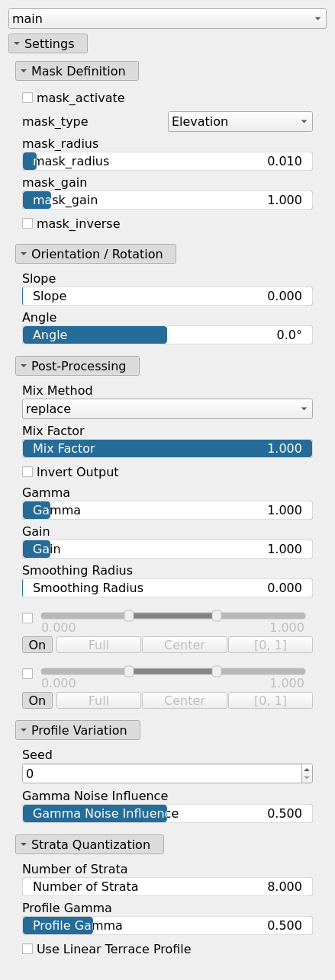Screen dimensions: 335x980
Task: Enable Use Linear Terrace Profile
Action: coord(27,949)
